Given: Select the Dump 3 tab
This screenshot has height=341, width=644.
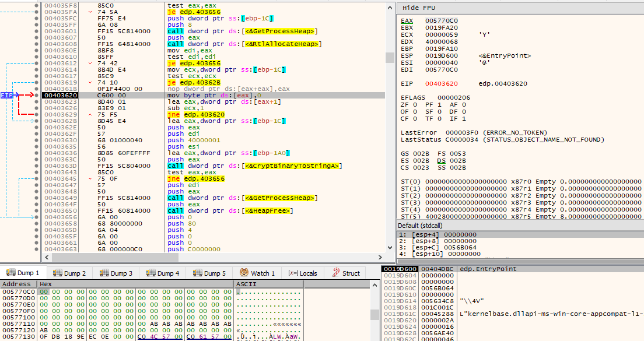Looking at the screenshot, I should click(117, 273).
